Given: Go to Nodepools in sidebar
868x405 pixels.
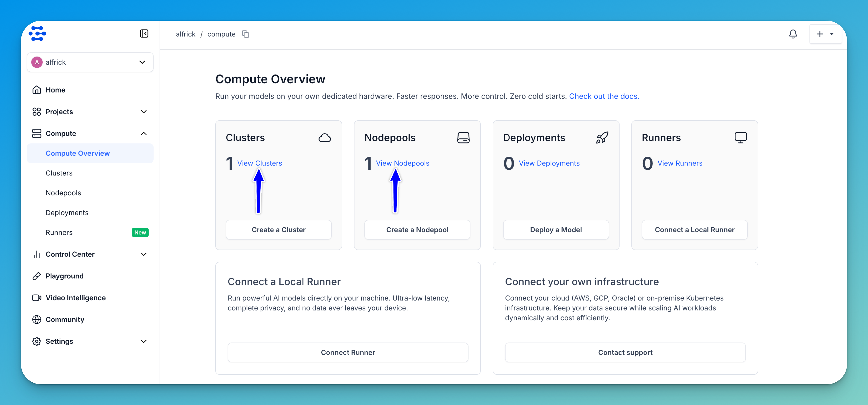Looking at the screenshot, I should point(63,193).
